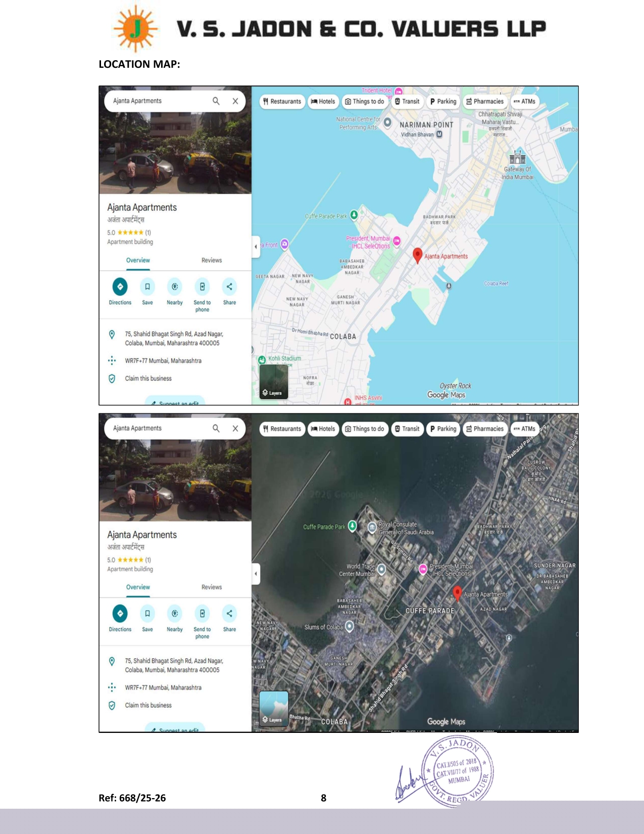The height and width of the screenshot is (834, 644).
Task: Open the Overview tab in the road map panel
Action: pos(138,260)
